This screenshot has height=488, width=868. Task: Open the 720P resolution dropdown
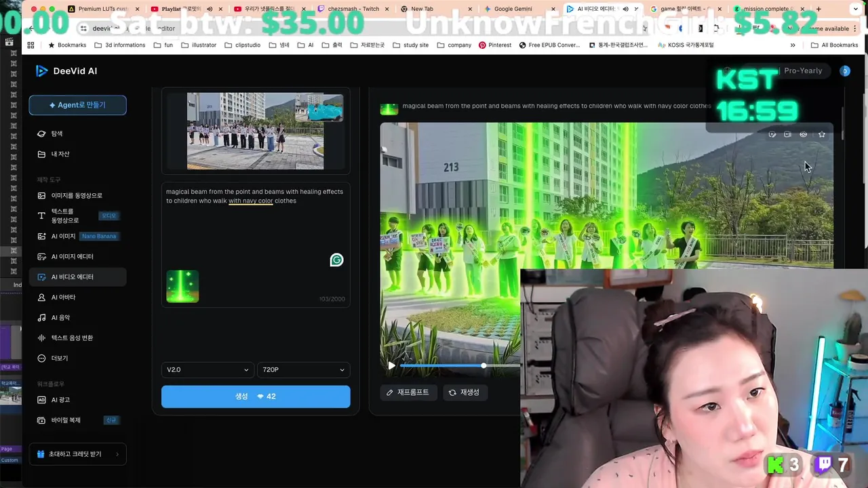click(x=303, y=369)
